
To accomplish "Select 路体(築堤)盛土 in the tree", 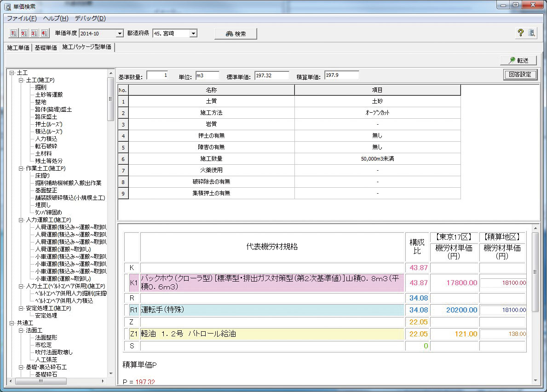I will coord(53,110).
